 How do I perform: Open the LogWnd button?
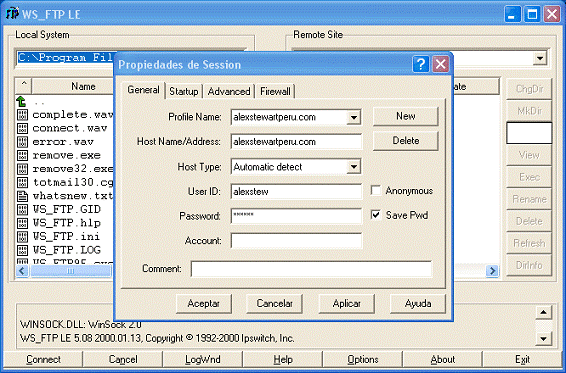(x=203, y=360)
